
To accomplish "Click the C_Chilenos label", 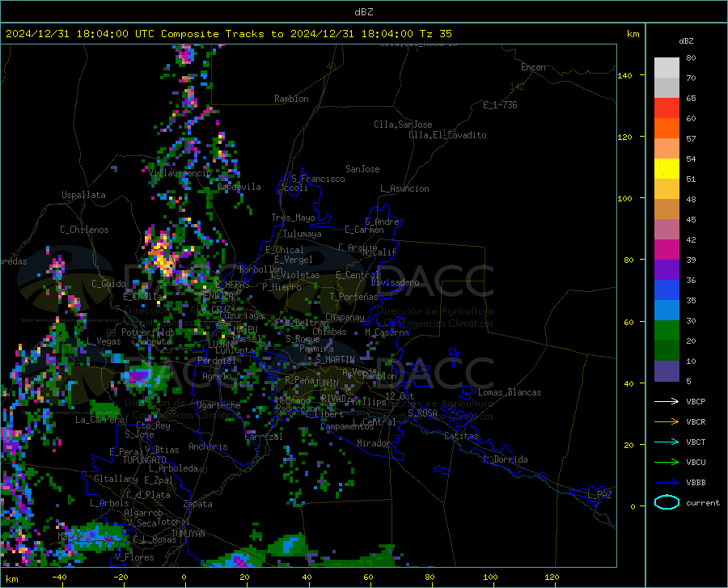I will [x=84, y=230].
